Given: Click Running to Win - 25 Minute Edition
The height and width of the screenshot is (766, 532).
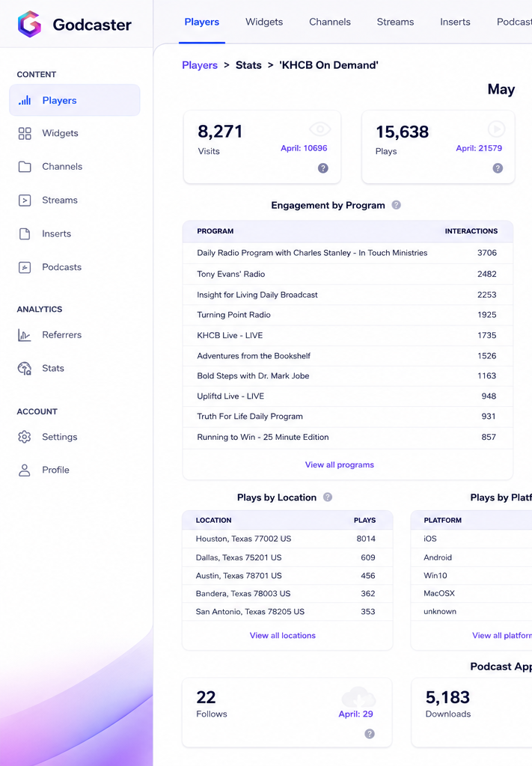Looking at the screenshot, I should tap(347, 437).
